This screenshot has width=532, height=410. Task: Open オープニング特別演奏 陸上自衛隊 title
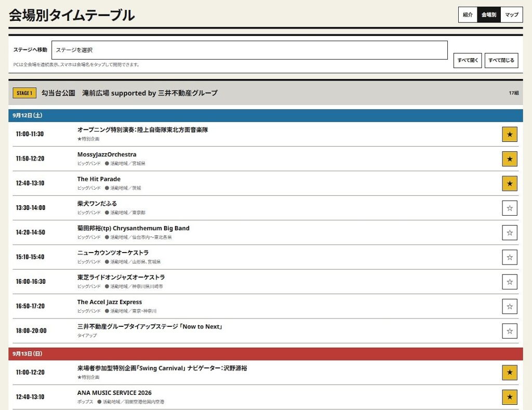click(142, 130)
